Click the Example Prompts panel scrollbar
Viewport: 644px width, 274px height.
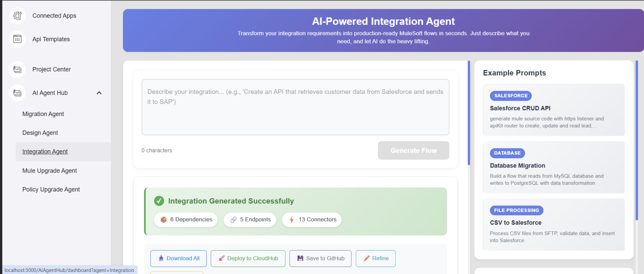coord(636,140)
